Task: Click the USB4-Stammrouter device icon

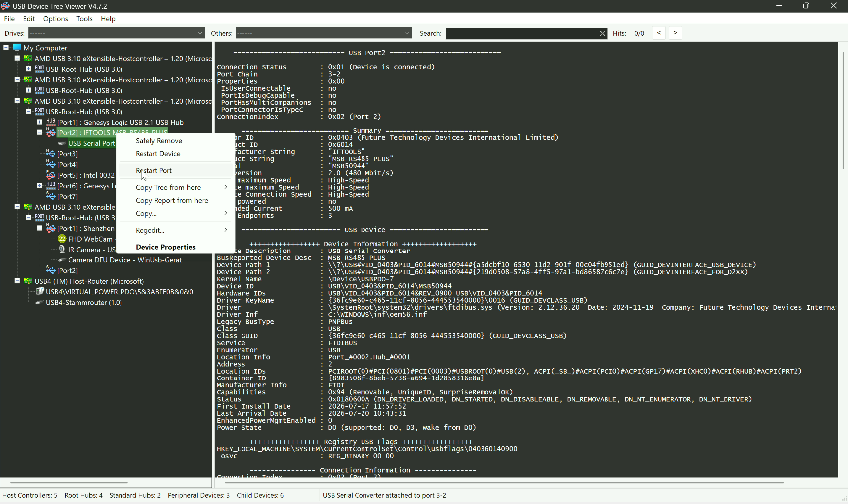Action: [40, 302]
